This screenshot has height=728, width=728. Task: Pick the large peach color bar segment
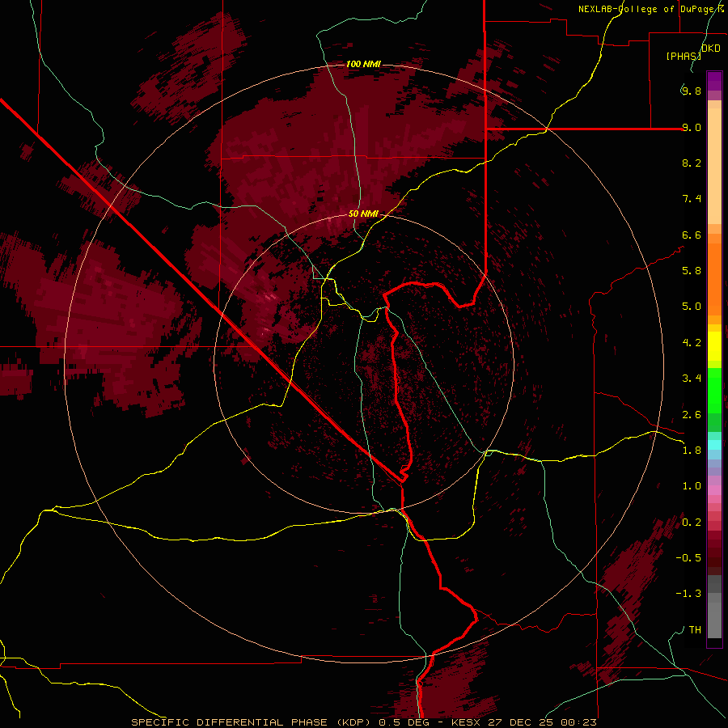(x=714, y=166)
